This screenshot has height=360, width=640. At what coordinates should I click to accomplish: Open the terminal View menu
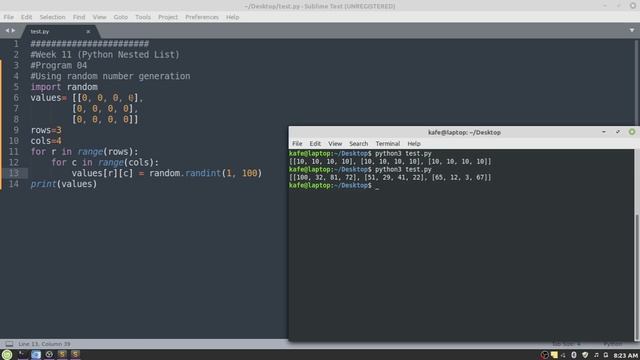[335, 144]
